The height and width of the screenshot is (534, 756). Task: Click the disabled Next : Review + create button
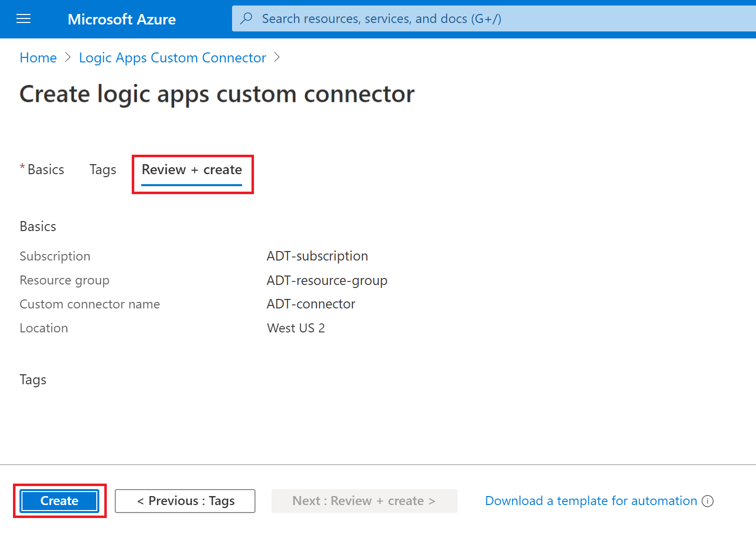click(x=364, y=501)
